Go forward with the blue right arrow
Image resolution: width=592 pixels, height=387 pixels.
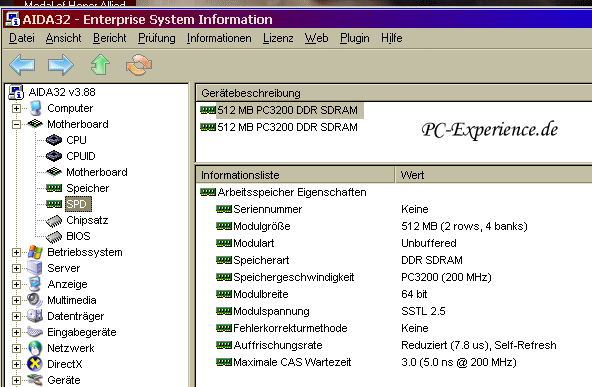pos(60,65)
